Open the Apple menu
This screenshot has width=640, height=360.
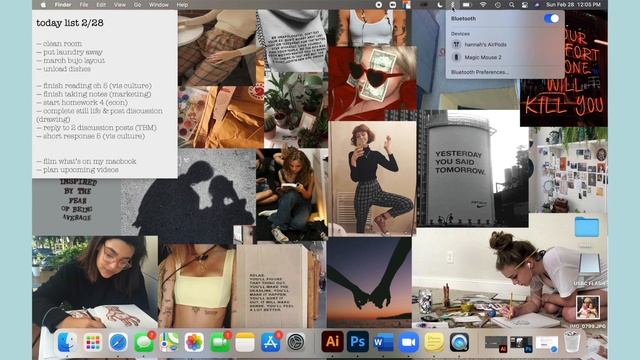coord(43,5)
